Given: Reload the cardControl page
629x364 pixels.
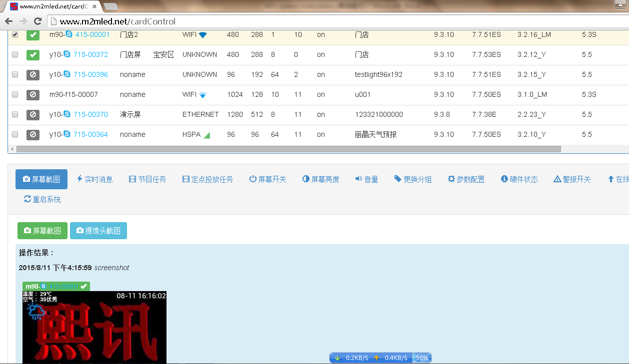Looking at the screenshot, I should [x=37, y=21].
